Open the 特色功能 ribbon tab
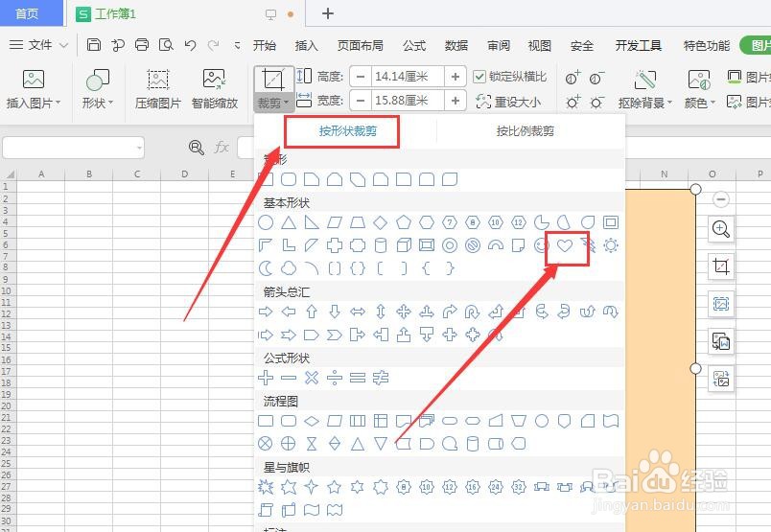771x532 pixels. (707, 46)
